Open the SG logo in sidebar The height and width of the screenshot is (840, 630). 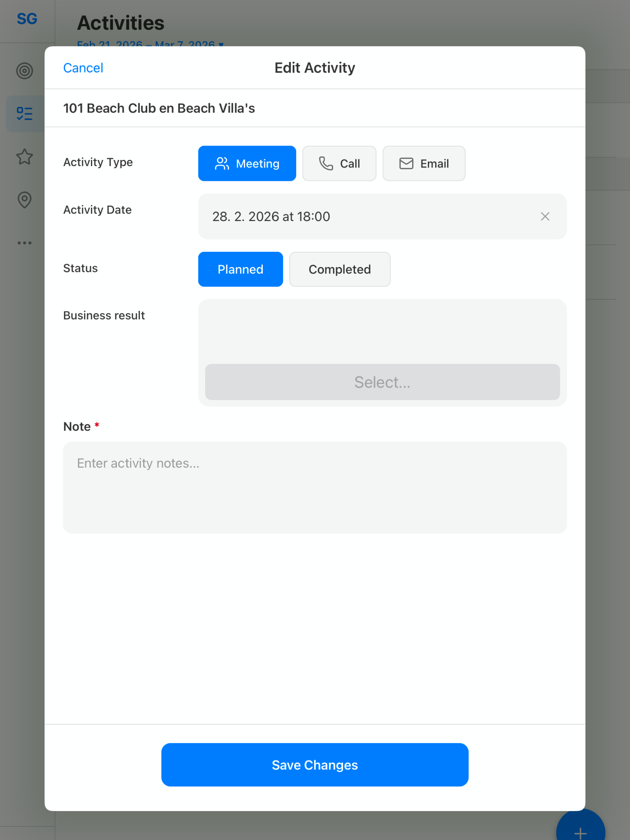pyautogui.click(x=27, y=19)
